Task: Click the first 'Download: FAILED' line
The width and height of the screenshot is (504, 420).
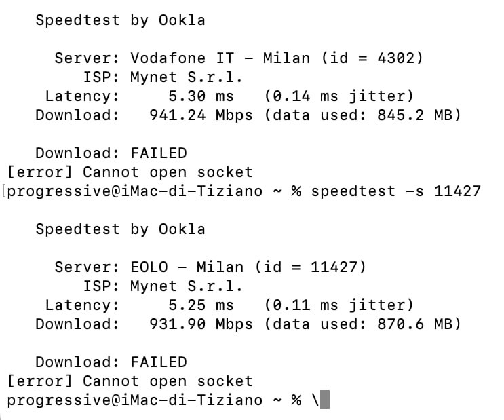Action: coord(111,153)
